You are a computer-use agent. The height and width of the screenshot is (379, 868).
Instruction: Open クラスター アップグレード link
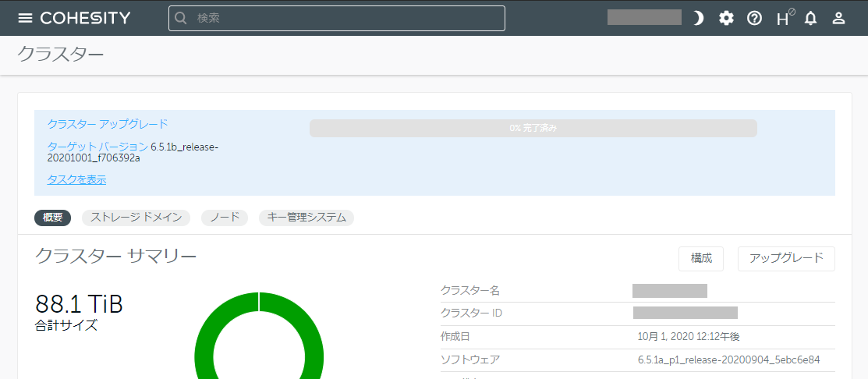[x=108, y=124]
